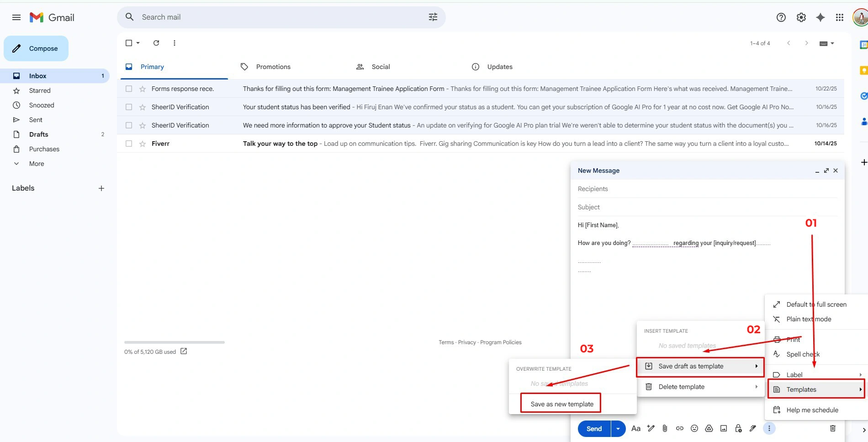Open formatting options Aa icon
The width and height of the screenshot is (868, 442).
pos(635,428)
